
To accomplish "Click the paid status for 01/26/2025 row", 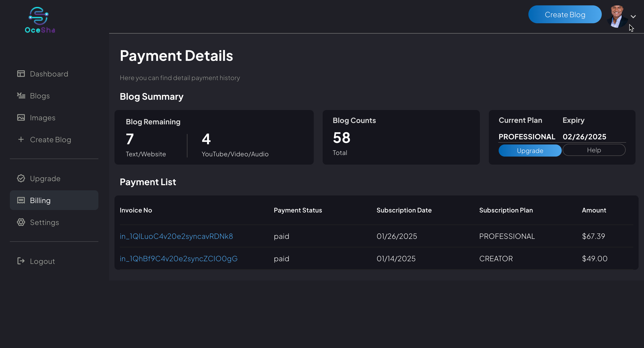I will (282, 236).
